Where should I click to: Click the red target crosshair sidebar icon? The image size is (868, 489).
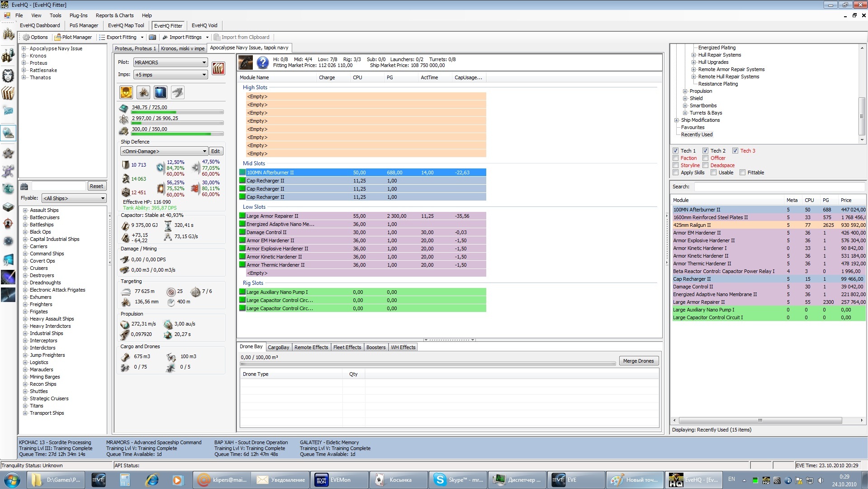pos(8,223)
